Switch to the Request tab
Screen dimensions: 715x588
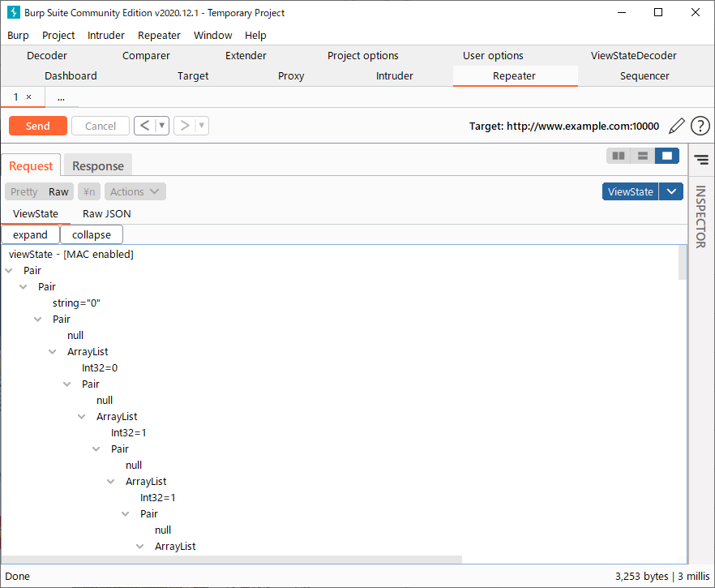click(31, 165)
